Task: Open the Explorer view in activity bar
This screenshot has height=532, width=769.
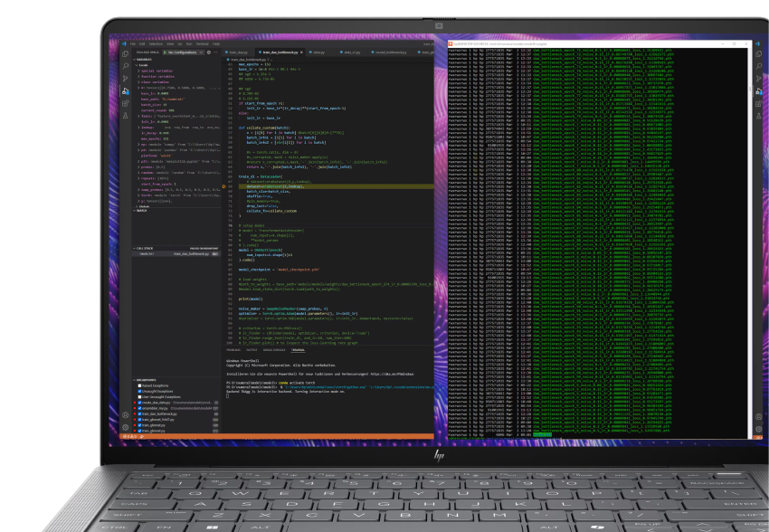Action: coord(126,55)
